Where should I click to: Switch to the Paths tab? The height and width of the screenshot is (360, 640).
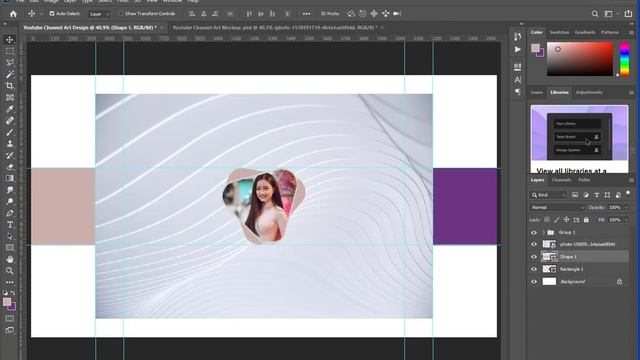tap(584, 180)
